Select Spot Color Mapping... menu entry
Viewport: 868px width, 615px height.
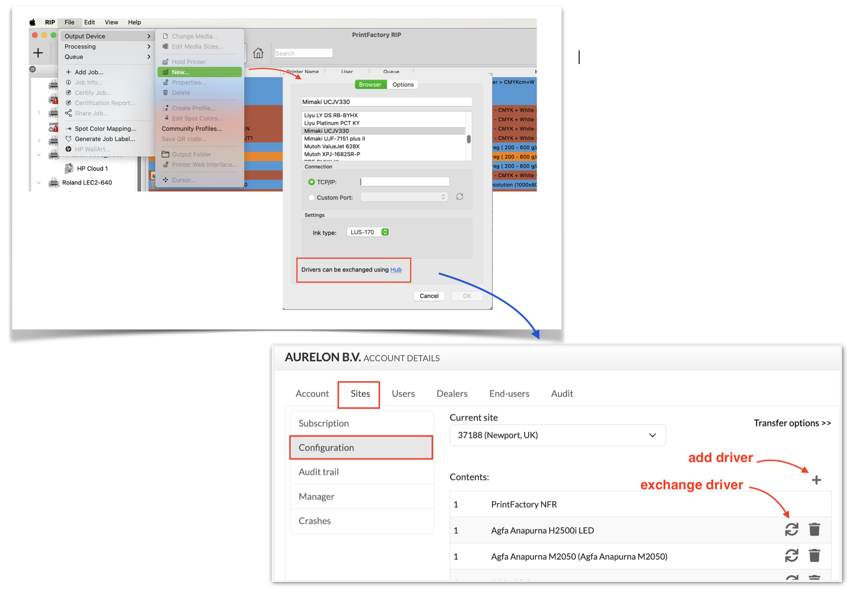[105, 129]
